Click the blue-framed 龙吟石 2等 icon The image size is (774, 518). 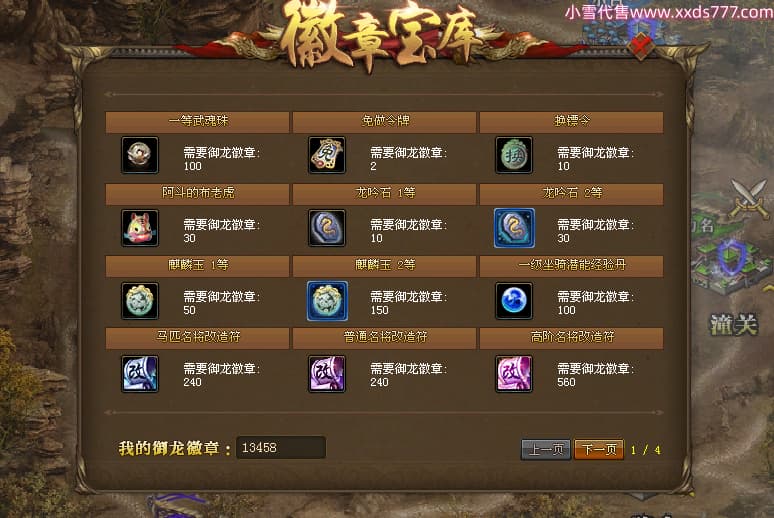click(514, 228)
